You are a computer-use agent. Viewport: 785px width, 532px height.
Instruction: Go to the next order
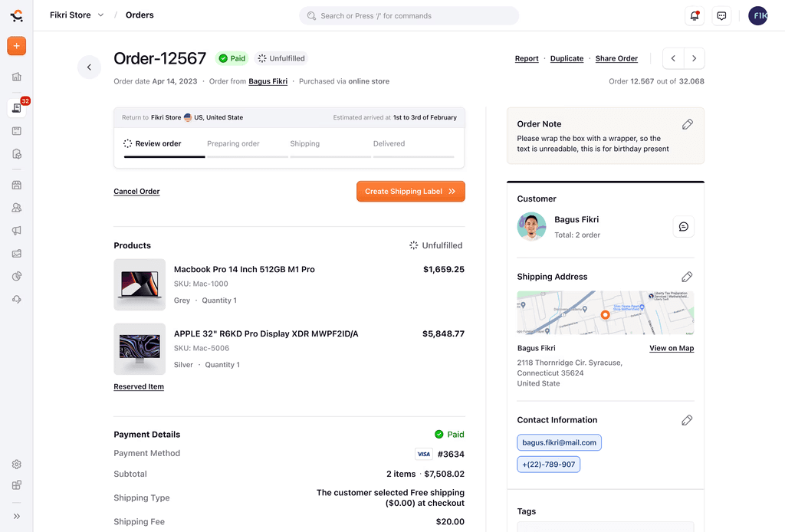tap(695, 58)
